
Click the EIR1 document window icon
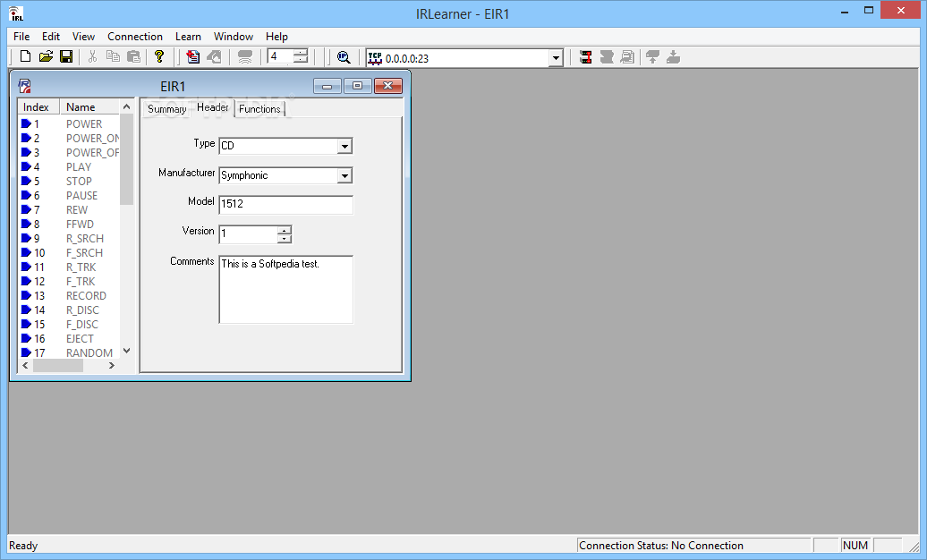click(x=24, y=86)
